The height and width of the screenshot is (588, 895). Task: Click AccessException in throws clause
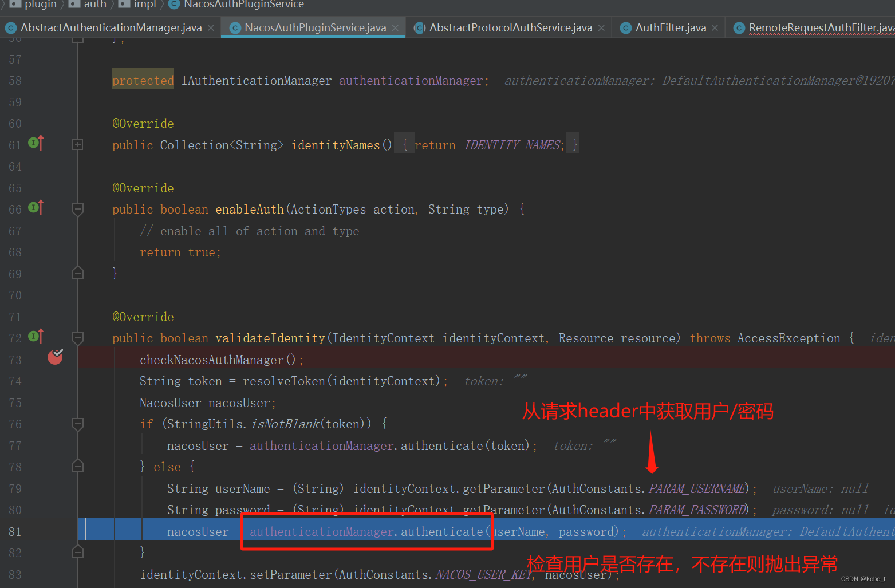tap(788, 338)
